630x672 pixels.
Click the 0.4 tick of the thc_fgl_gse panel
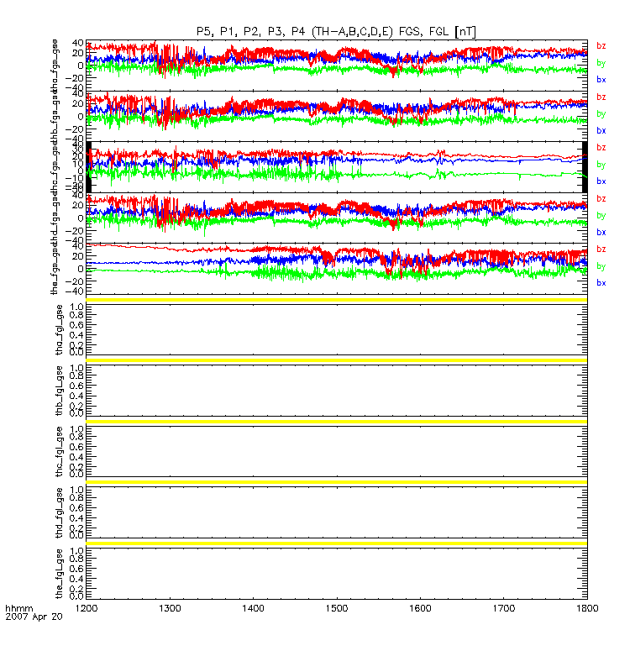click(x=76, y=457)
